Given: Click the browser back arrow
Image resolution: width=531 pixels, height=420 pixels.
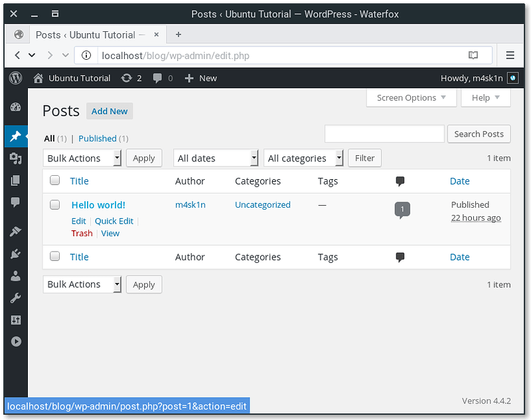Looking at the screenshot, I should [18, 55].
